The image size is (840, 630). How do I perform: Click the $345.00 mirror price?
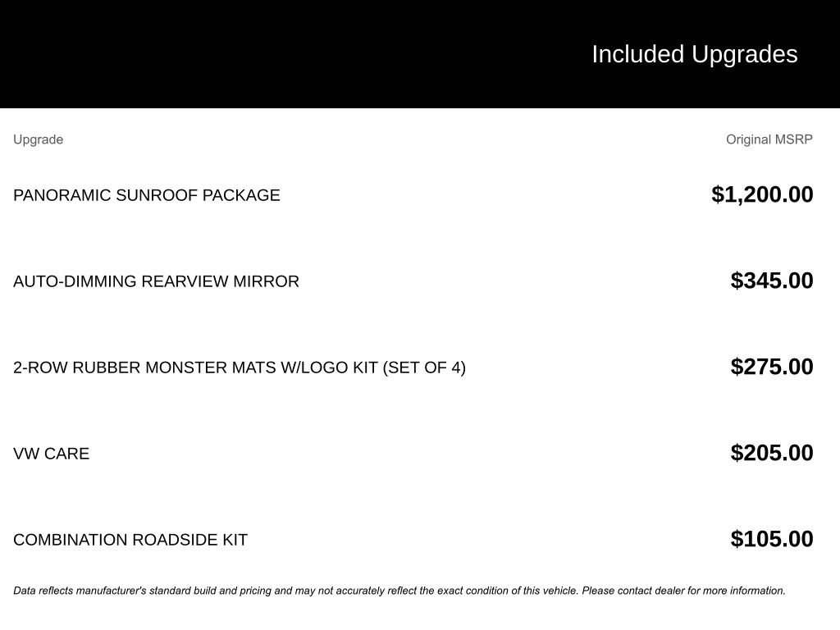(772, 281)
